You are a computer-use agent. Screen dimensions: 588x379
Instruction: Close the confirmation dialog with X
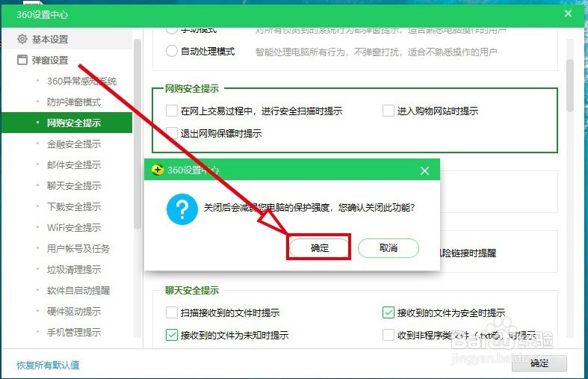(424, 171)
